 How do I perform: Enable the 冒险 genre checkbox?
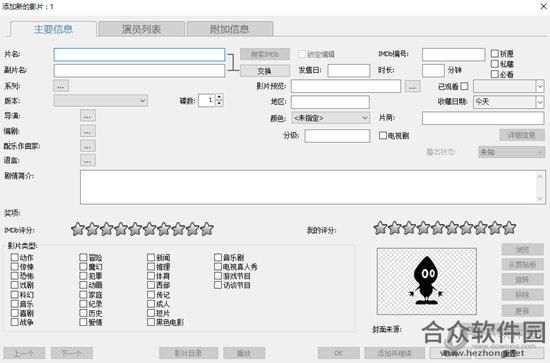[83, 257]
